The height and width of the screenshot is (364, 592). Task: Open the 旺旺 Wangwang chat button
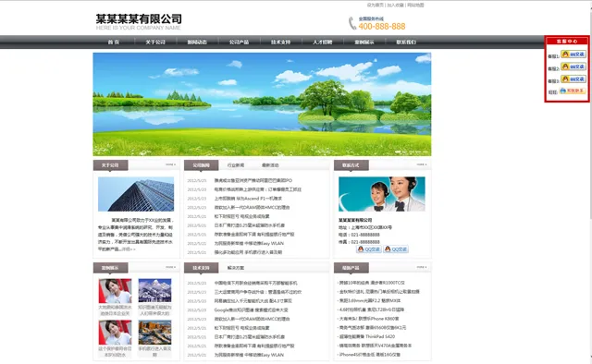click(x=573, y=91)
